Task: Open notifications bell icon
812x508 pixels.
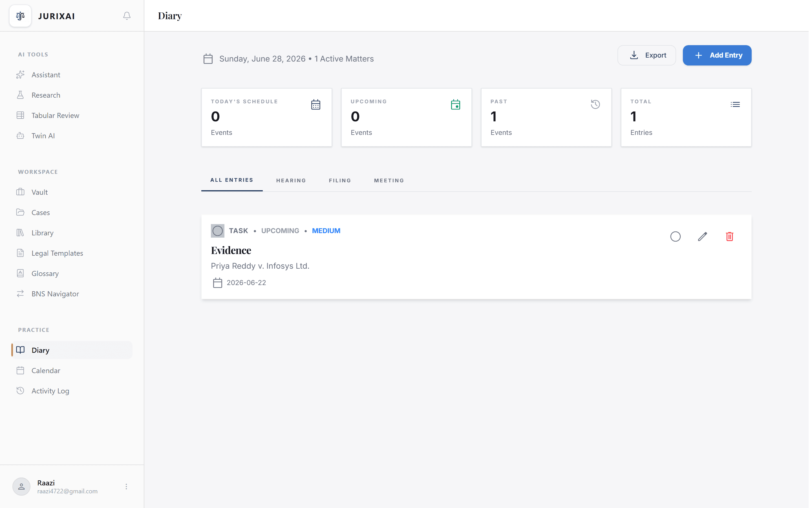Action: 127,16
